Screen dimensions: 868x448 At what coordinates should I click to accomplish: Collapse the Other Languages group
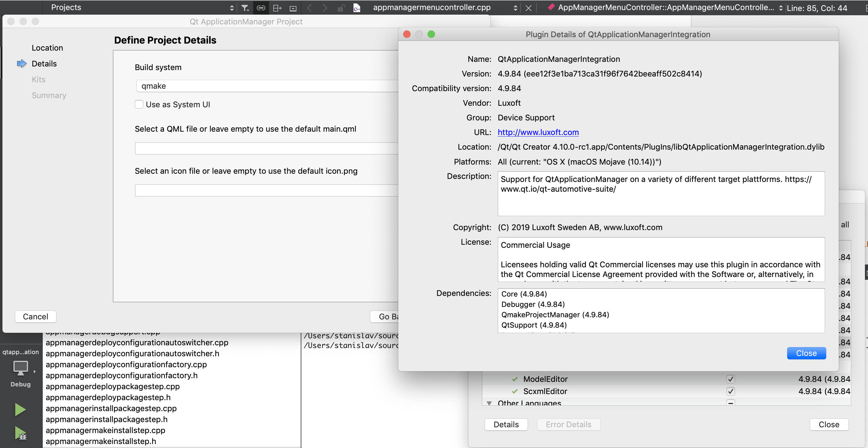[489, 403]
